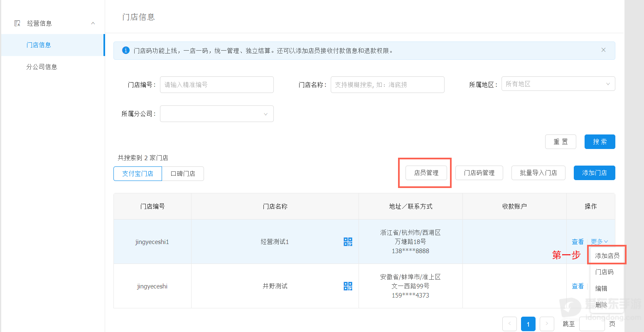Expand 更多 menu for jingyeceshi1

tap(600, 242)
